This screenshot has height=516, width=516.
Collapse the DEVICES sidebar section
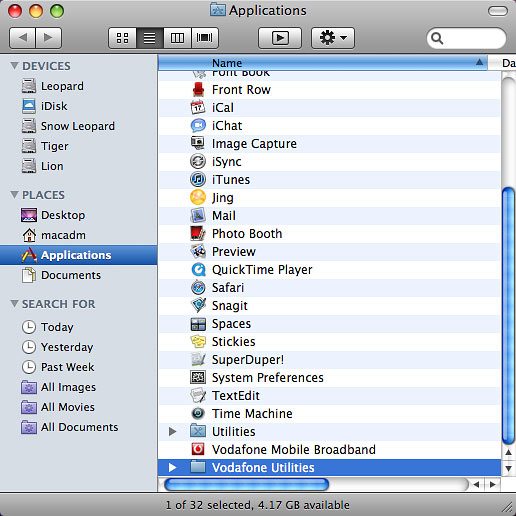coord(14,66)
